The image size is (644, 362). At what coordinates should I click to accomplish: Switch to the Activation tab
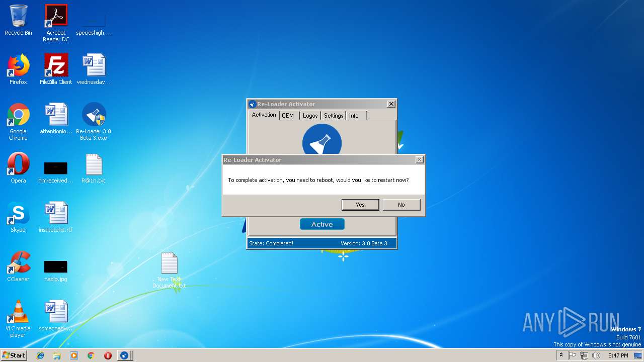[x=264, y=115]
